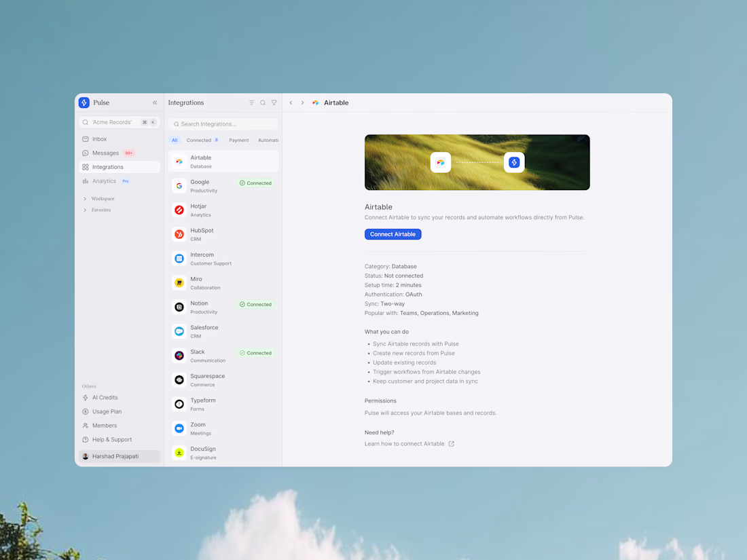The image size is (747, 560).
Task: Click the Search Integrations field
Action: 223,124
